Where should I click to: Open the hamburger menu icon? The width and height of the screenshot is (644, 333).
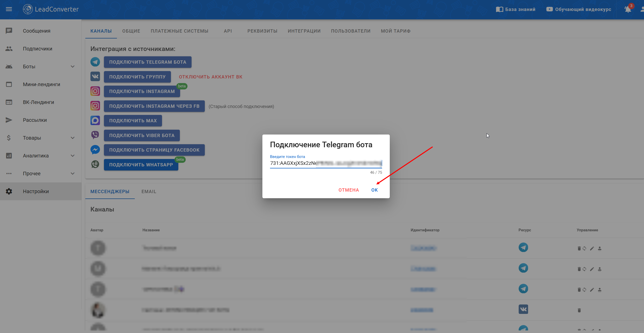9,9
